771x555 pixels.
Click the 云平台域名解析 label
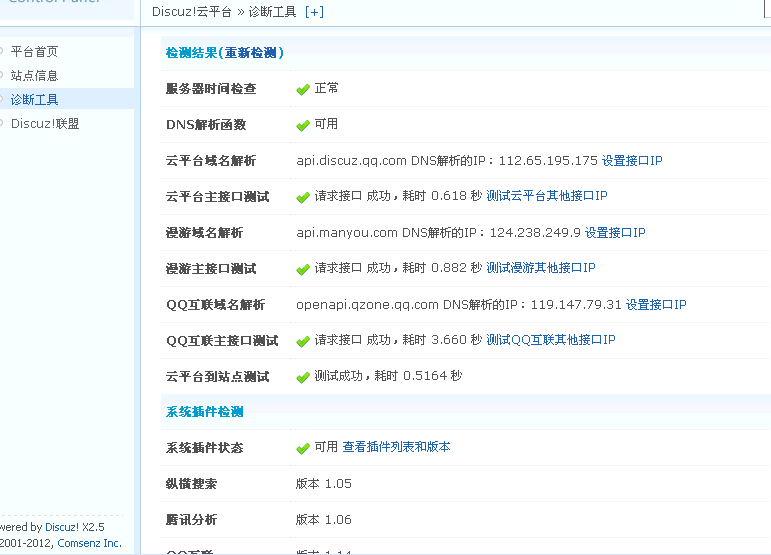click(211, 161)
